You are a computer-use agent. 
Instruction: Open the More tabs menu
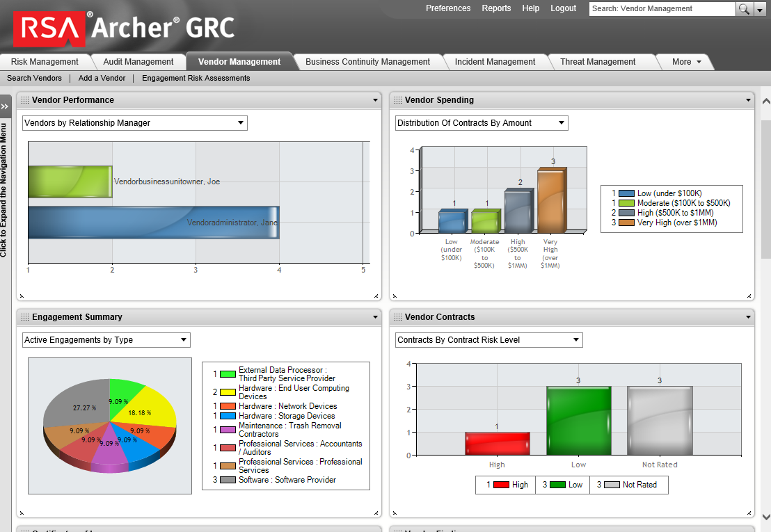686,62
